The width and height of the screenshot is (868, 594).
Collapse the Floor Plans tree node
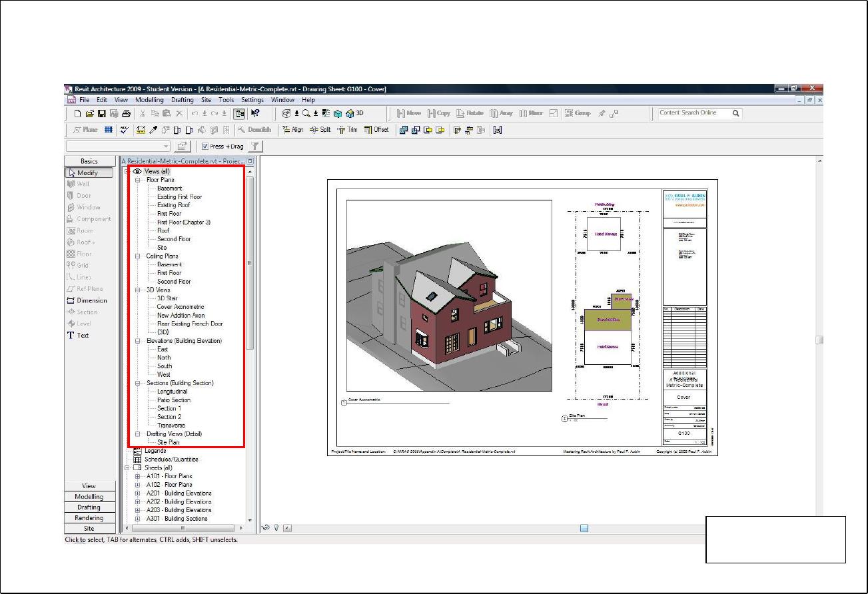pos(138,180)
